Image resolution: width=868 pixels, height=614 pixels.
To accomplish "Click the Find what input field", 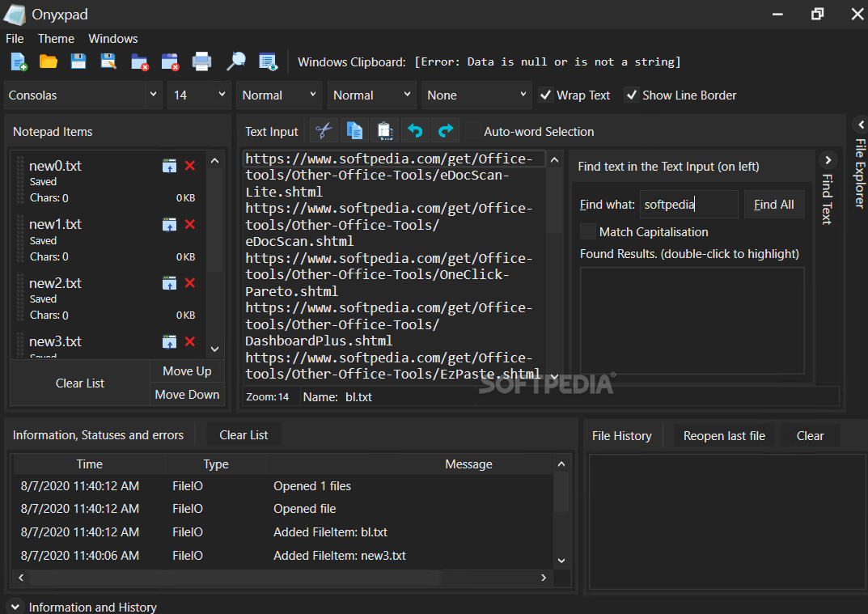I will pyautogui.click(x=688, y=205).
